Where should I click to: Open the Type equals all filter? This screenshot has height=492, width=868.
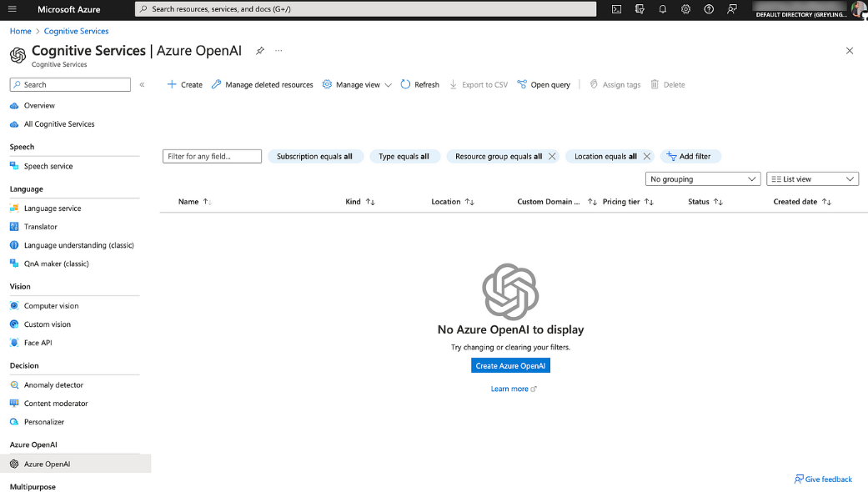pos(404,157)
